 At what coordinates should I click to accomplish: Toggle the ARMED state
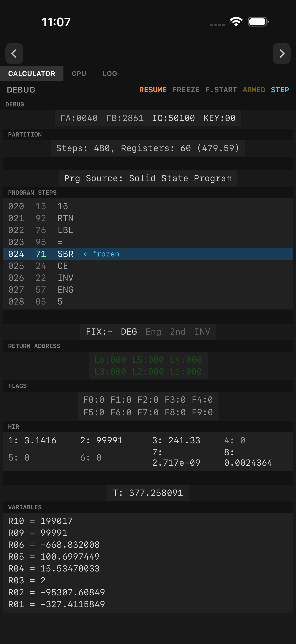point(254,90)
